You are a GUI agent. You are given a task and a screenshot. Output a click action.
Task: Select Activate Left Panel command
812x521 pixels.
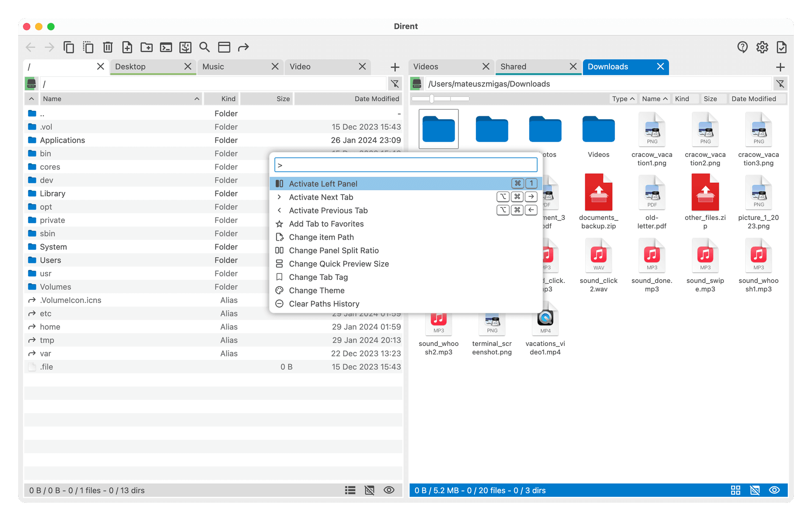pos(406,184)
